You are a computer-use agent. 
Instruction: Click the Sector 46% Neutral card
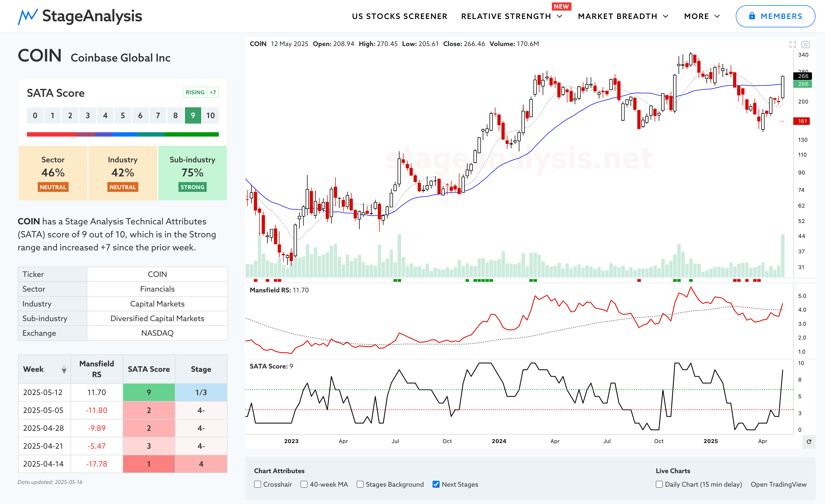(x=53, y=173)
